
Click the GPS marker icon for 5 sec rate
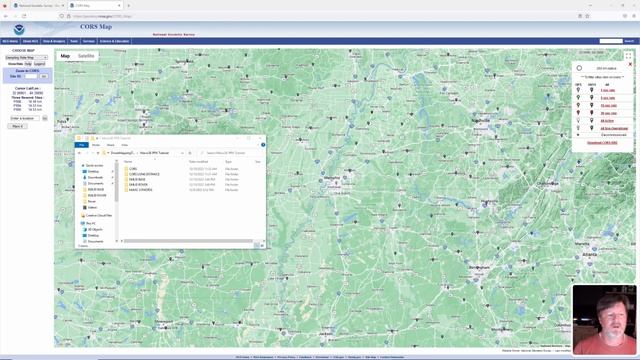(578, 98)
